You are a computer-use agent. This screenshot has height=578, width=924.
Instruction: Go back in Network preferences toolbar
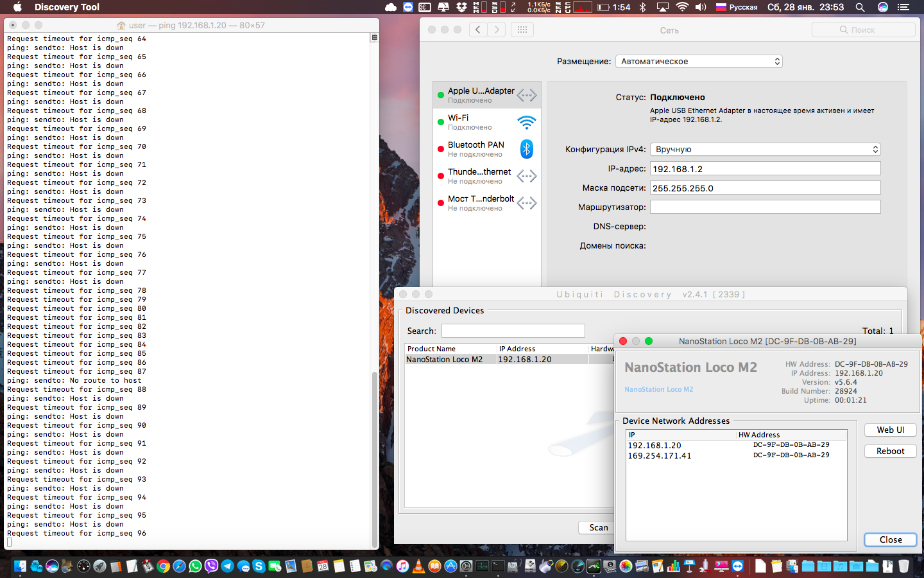(x=478, y=30)
